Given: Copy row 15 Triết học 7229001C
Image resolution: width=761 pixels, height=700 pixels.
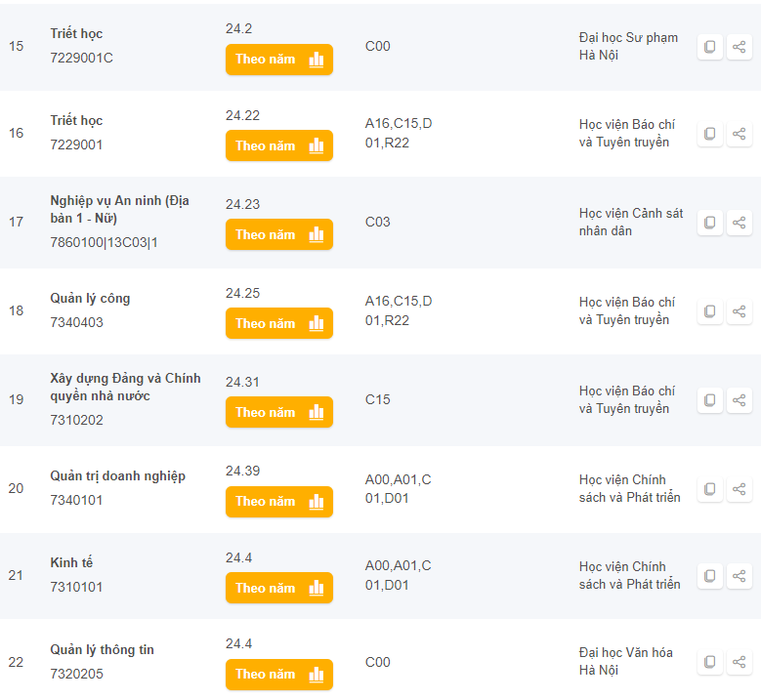Looking at the screenshot, I should tap(710, 47).
